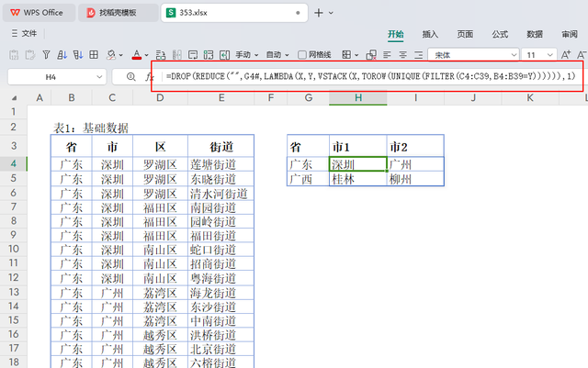Expand the new-tab dropdown arrow
This screenshot has height=368, width=588.
331,13
